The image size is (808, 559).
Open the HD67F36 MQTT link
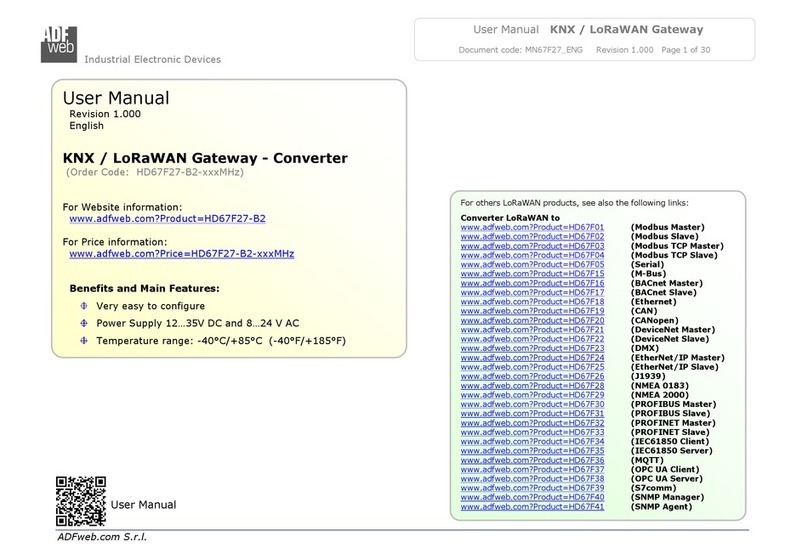(532, 460)
